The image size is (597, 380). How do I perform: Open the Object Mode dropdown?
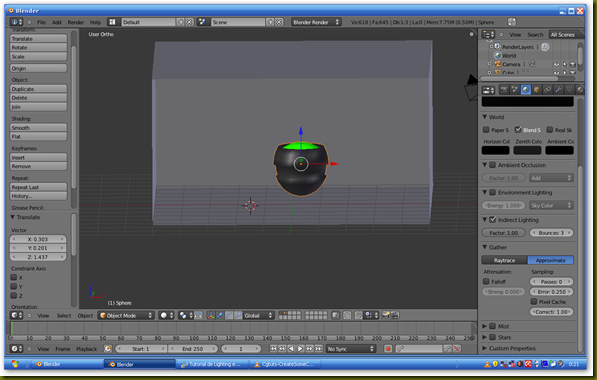(126, 315)
